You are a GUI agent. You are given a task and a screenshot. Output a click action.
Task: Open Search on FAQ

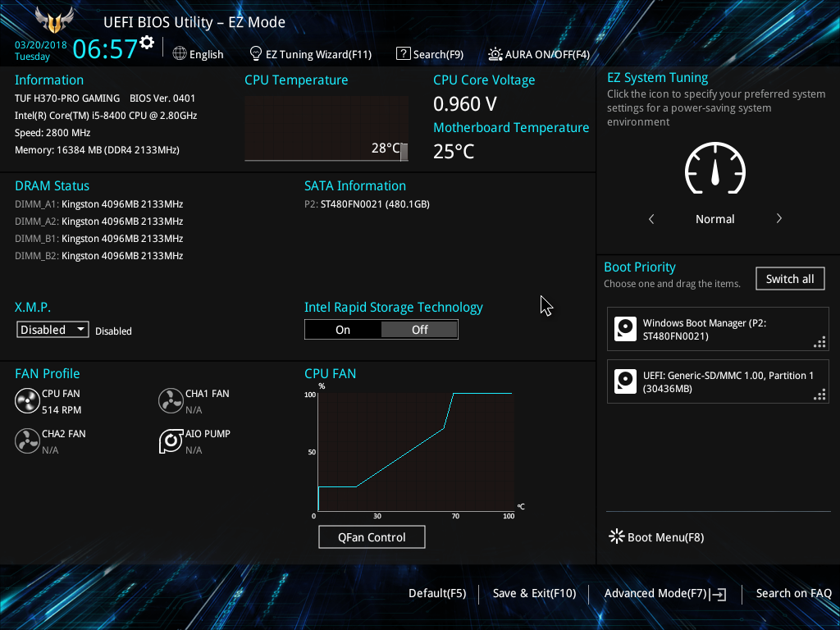click(793, 594)
